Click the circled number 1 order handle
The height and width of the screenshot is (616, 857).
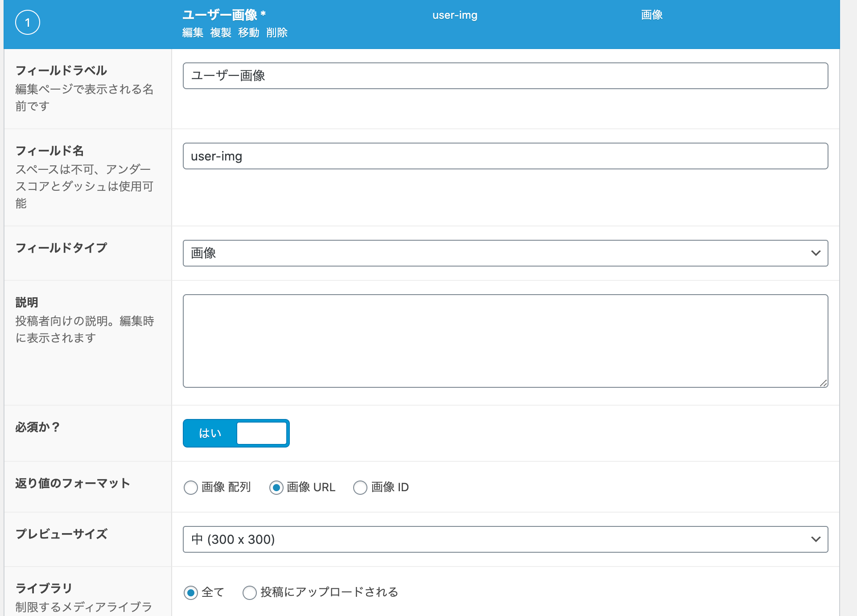(28, 23)
